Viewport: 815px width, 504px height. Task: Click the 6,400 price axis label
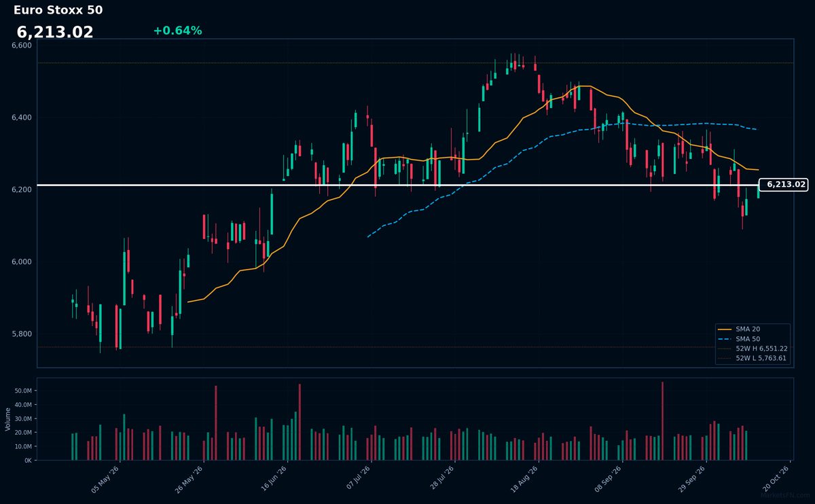click(x=22, y=118)
